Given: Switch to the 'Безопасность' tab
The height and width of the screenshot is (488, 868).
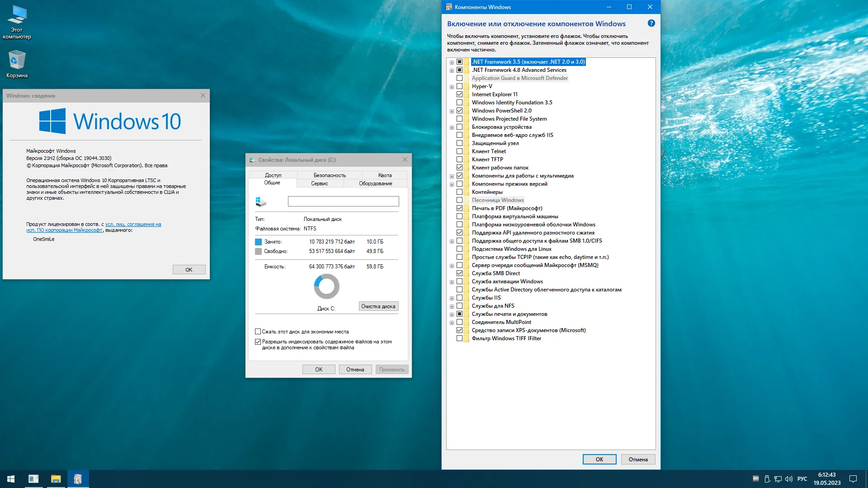Looking at the screenshot, I should click(330, 175).
